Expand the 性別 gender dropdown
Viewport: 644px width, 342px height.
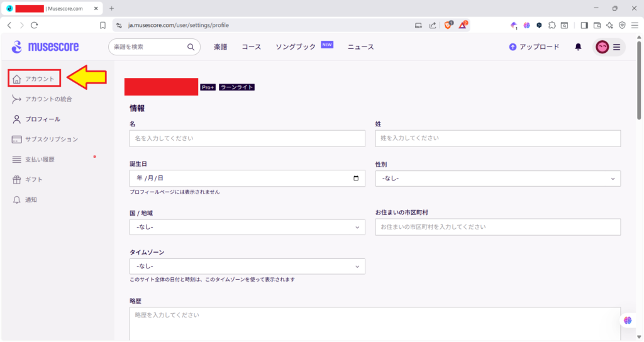click(497, 179)
